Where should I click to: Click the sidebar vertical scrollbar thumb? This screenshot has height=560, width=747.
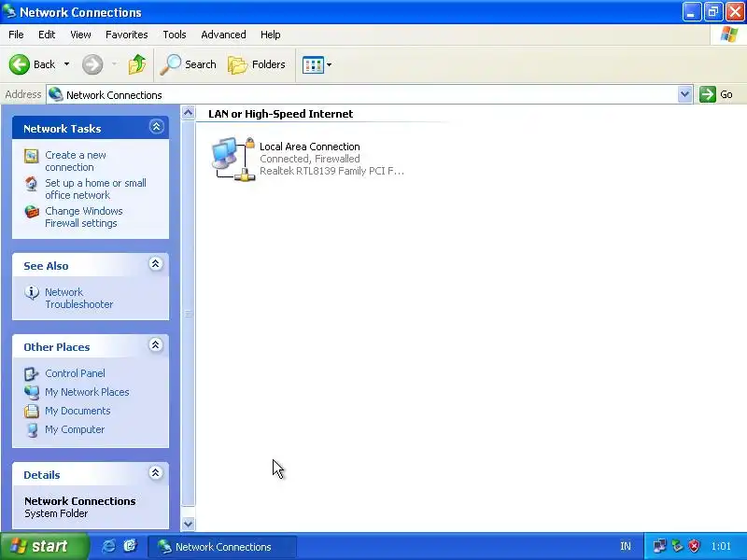[x=189, y=313]
